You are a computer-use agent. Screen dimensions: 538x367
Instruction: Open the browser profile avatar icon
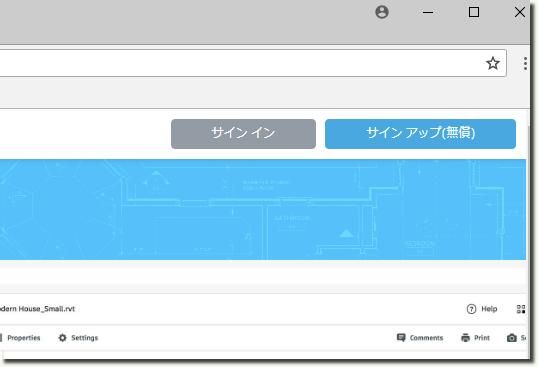click(x=382, y=12)
